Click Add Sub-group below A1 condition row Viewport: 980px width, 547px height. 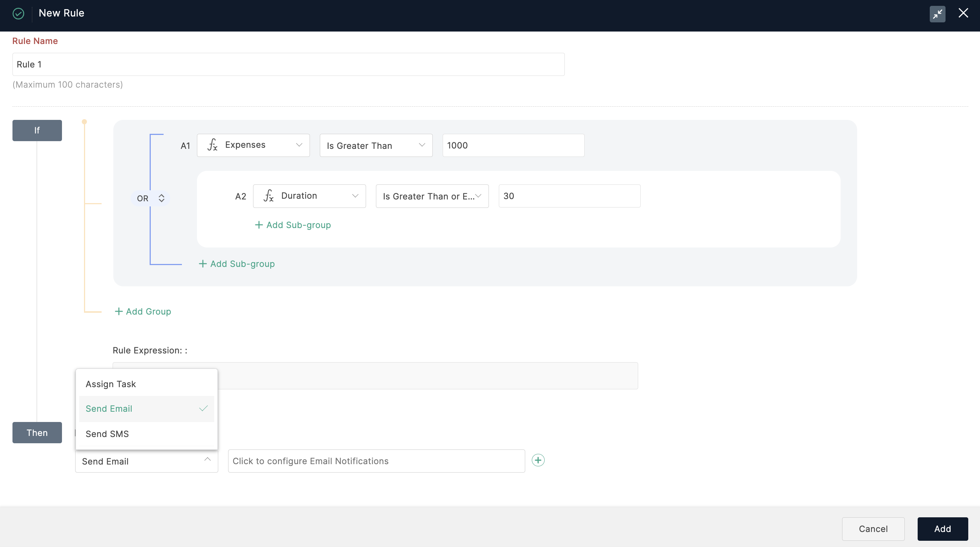point(236,263)
